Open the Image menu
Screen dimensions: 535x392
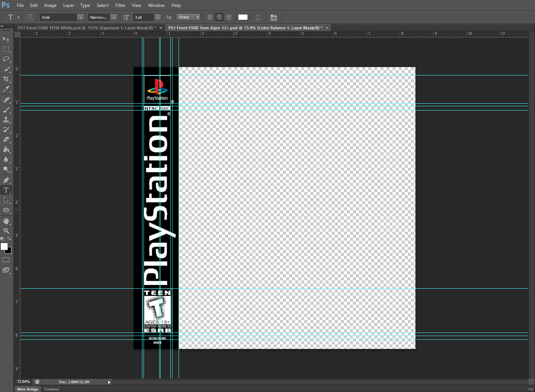[50, 5]
